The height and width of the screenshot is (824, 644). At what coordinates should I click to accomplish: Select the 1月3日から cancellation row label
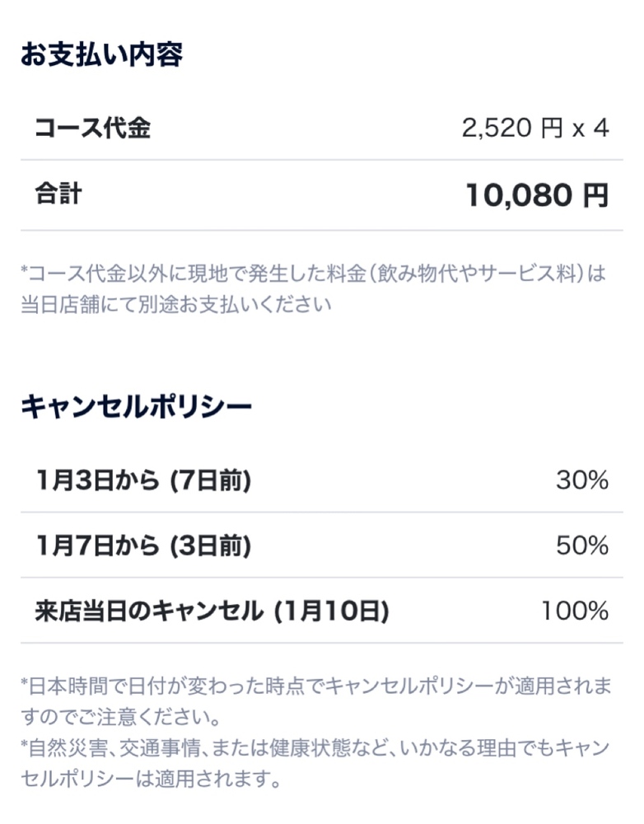[x=97, y=480]
